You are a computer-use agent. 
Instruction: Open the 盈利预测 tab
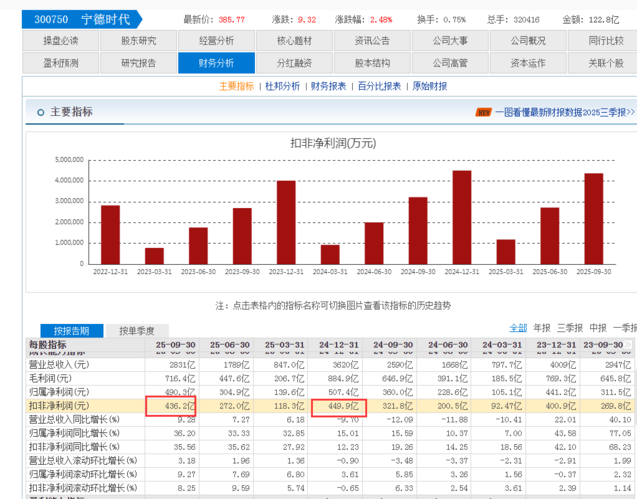coord(61,63)
